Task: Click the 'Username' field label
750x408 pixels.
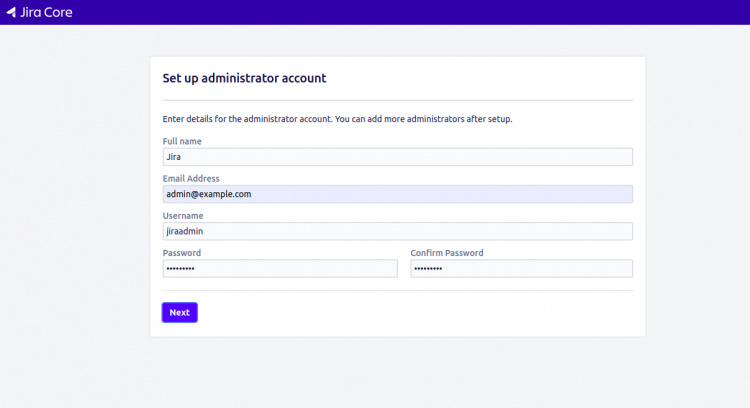Action: click(183, 215)
